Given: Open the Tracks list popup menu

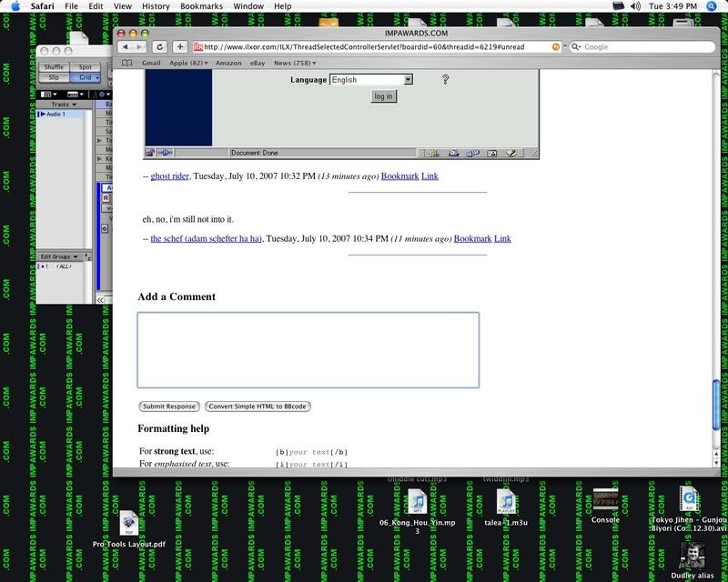Looking at the screenshot, I should pos(66,105).
